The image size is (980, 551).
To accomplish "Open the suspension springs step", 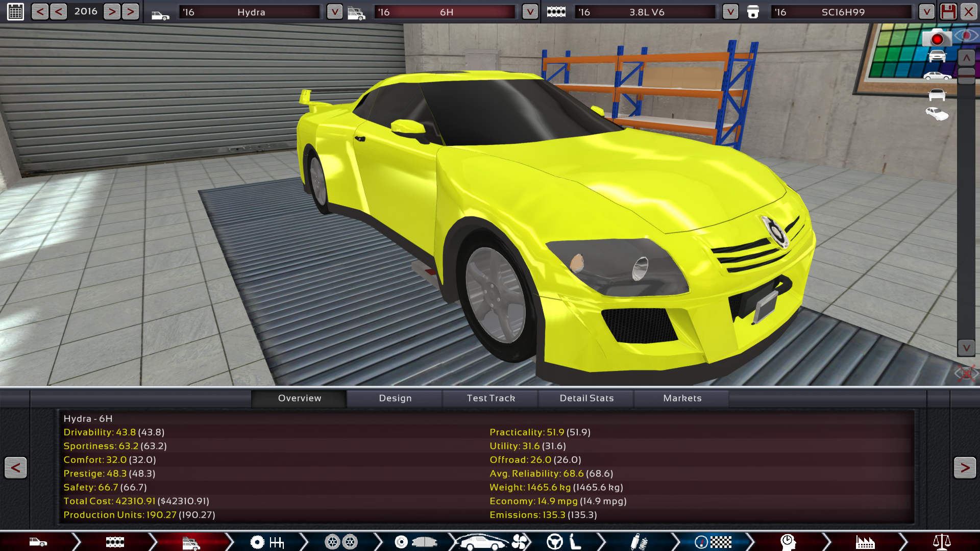I will (638, 542).
